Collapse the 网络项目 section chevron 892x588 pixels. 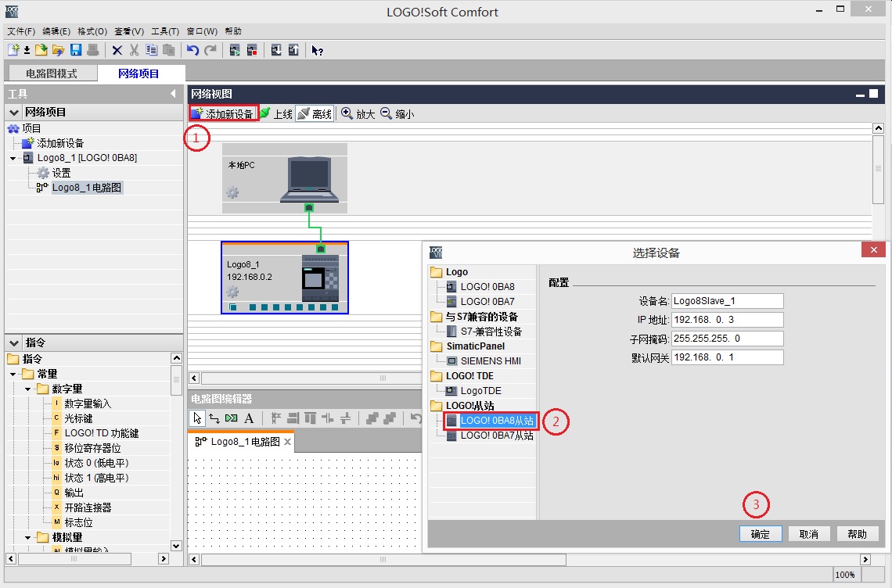coord(14,112)
